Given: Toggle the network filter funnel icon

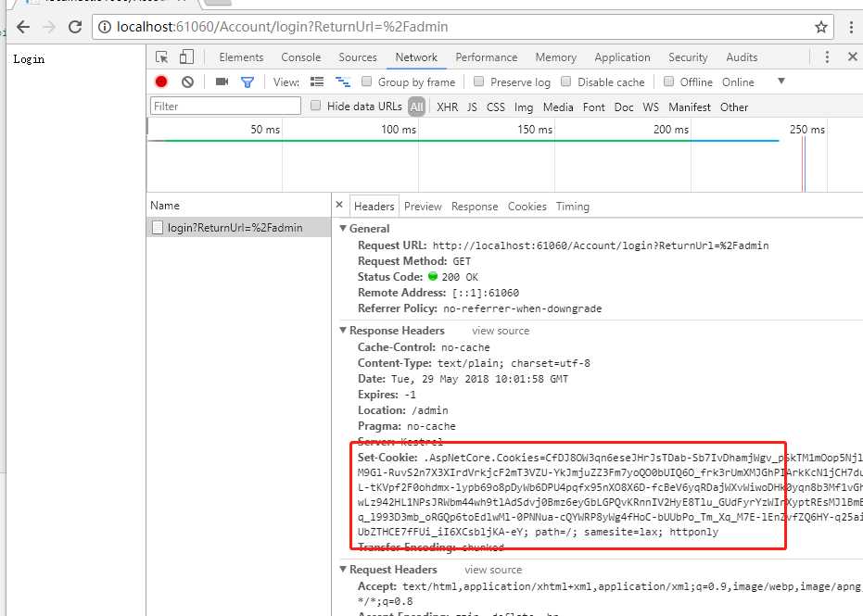Looking at the screenshot, I should pos(247,82).
